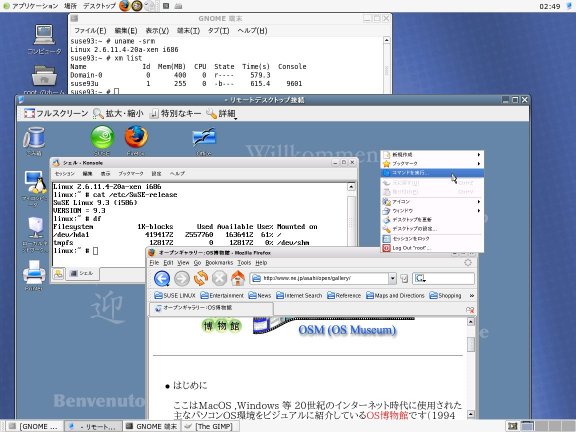The image size is (576, 432).
Task: Switch to The GIMP taskbar button
Action: 210,426
